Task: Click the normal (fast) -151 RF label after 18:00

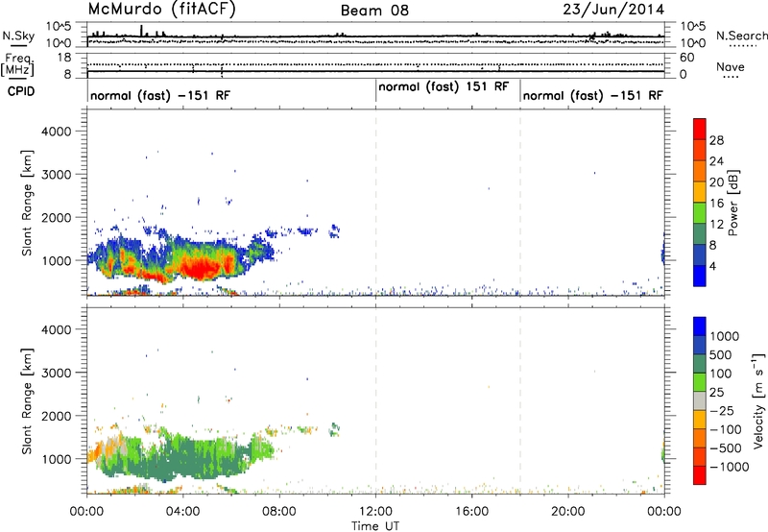Action: pos(592,95)
